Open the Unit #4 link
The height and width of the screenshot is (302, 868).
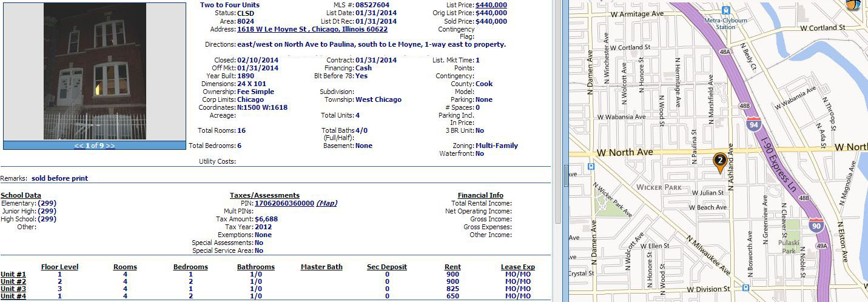coord(13,296)
